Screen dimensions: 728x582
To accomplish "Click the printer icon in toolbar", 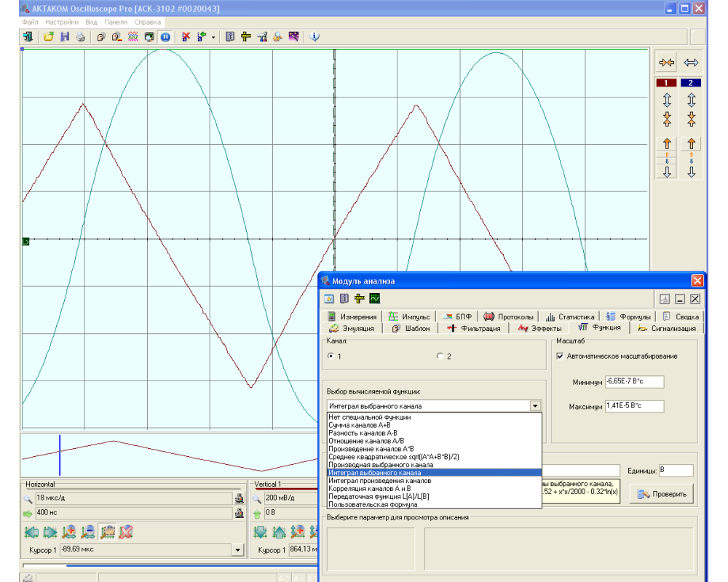I will pyautogui.click(x=80, y=36).
